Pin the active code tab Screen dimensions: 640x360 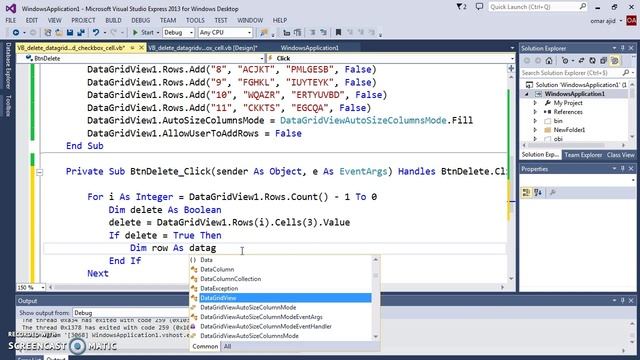click(132, 48)
